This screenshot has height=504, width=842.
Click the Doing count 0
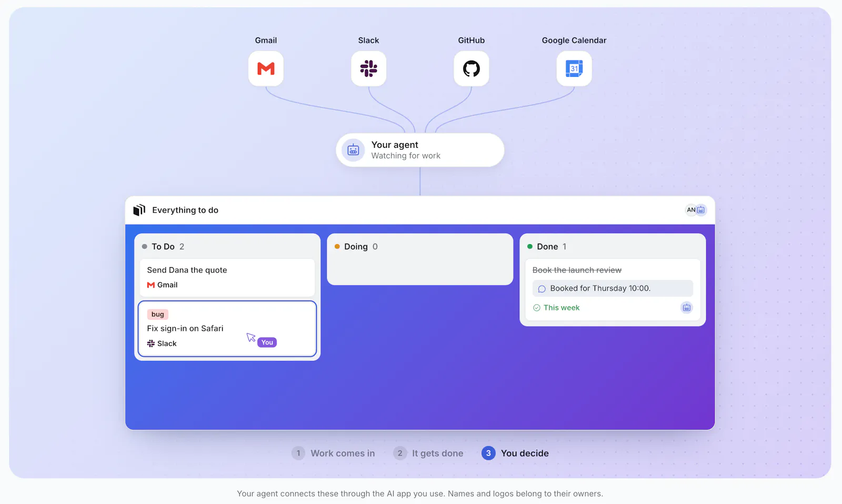click(x=375, y=246)
